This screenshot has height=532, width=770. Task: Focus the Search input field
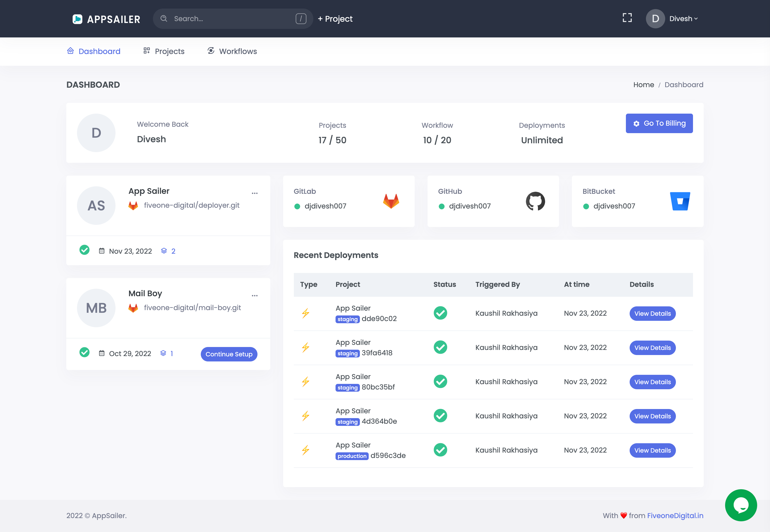pyautogui.click(x=233, y=19)
